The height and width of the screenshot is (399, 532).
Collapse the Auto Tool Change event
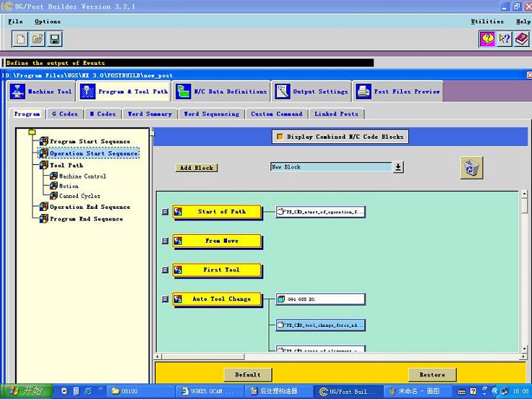coord(165,300)
